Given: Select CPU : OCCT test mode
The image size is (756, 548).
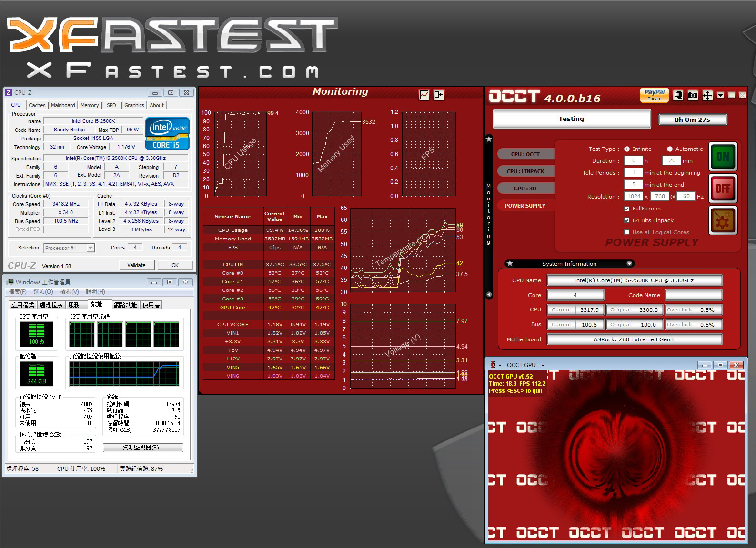Looking at the screenshot, I should [x=525, y=154].
